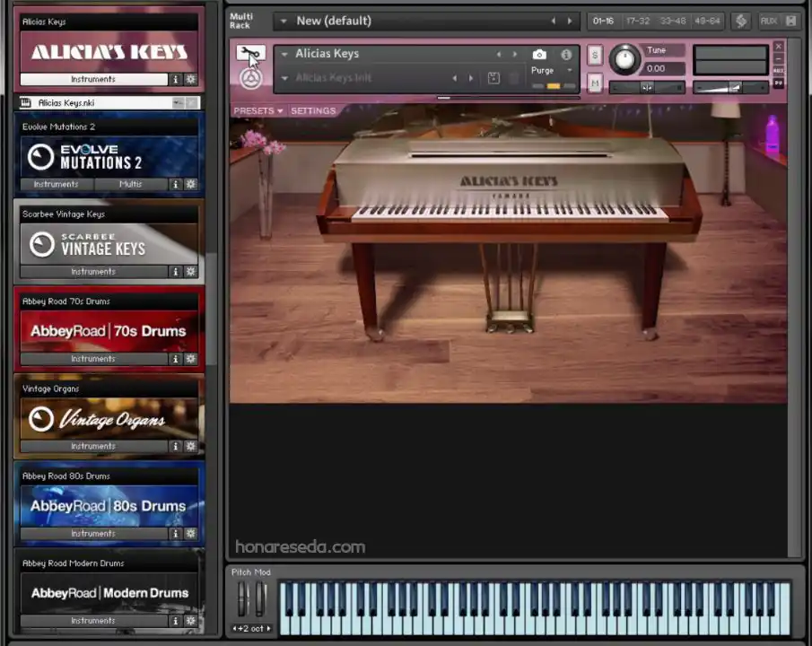Image resolution: width=812 pixels, height=646 pixels.
Task: Open settings gear for Scarbee Vintage Keys
Action: [x=191, y=272]
